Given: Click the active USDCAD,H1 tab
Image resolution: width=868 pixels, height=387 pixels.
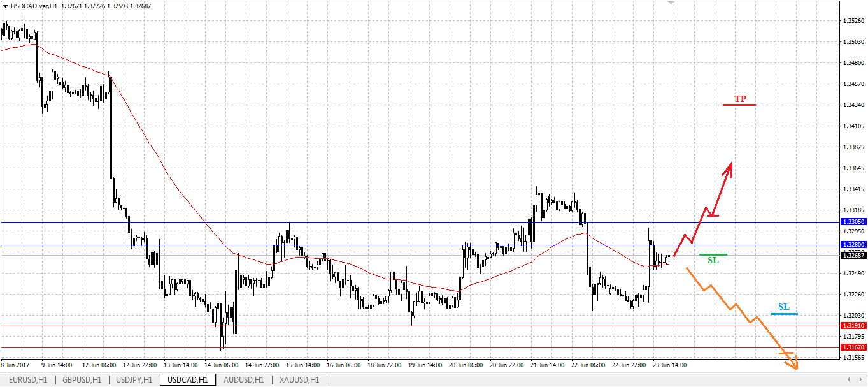Looking at the screenshot, I should point(187,380).
